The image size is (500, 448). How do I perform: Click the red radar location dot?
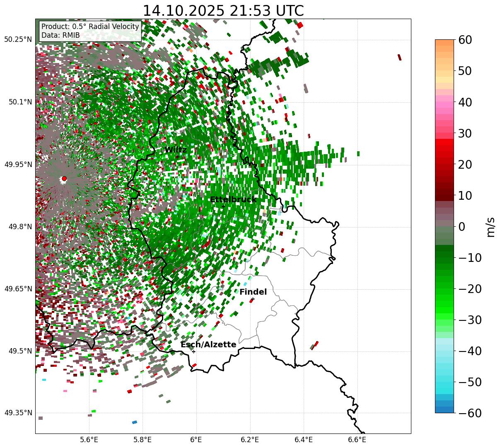64,179
